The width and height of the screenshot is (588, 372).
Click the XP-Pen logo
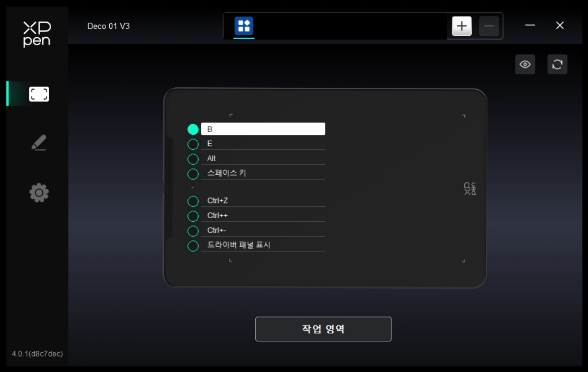pos(37,34)
